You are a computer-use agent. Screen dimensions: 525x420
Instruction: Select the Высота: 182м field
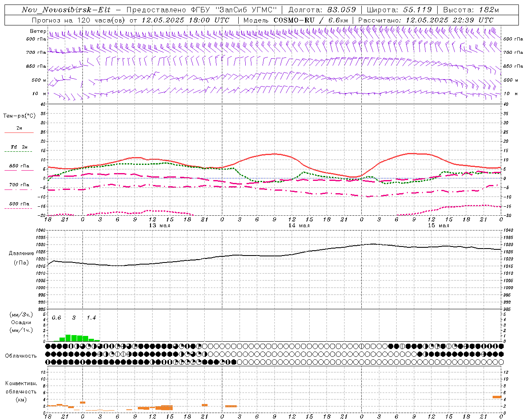[x=471, y=10]
